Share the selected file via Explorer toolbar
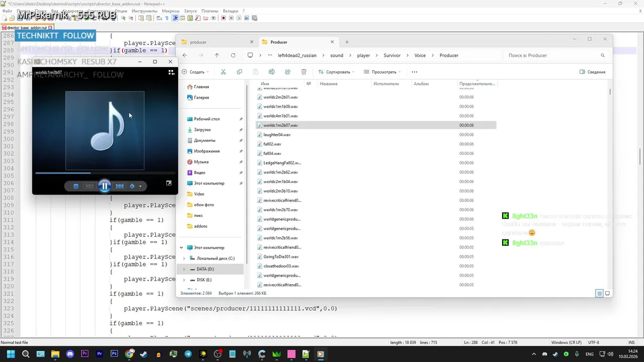The width and height of the screenshot is (644, 362). coord(288,72)
